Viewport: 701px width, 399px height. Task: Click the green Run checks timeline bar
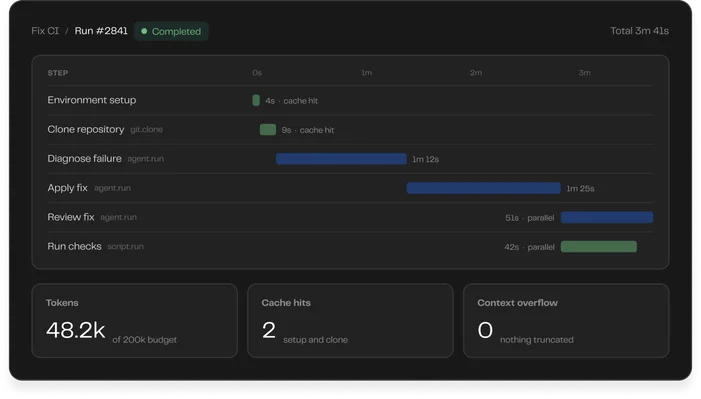pyautogui.click(x=599, y=246)
